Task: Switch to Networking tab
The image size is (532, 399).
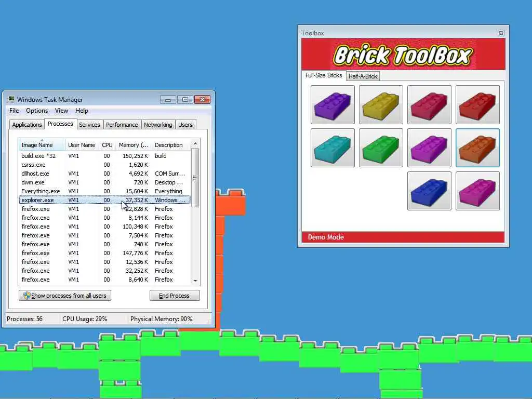Action: (x=158, y=125)
